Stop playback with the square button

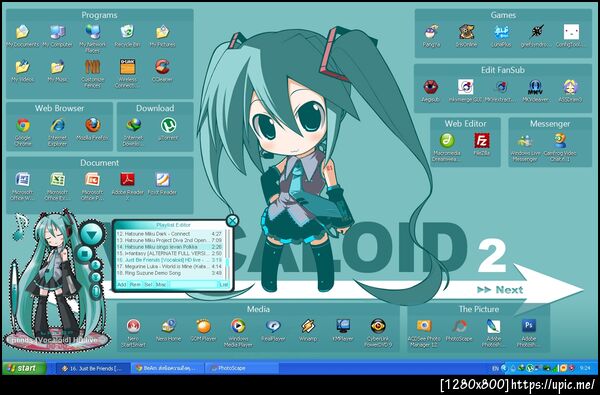click(84, 253)
